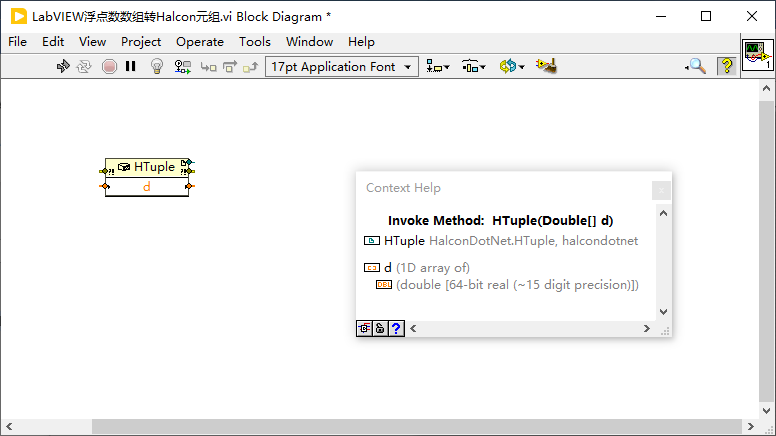Click the d output terminal on node's right
The image size is (776, 436).
point(190,186)
